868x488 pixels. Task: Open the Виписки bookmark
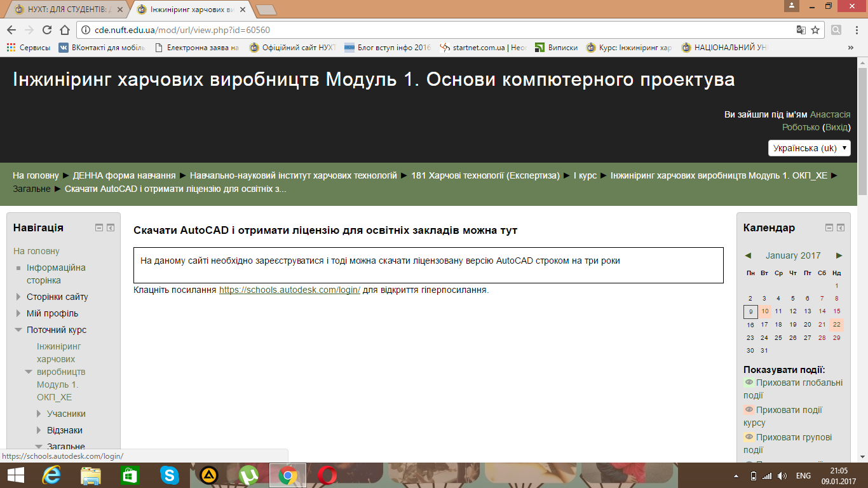pyautogui.click(x=557, y=48)
